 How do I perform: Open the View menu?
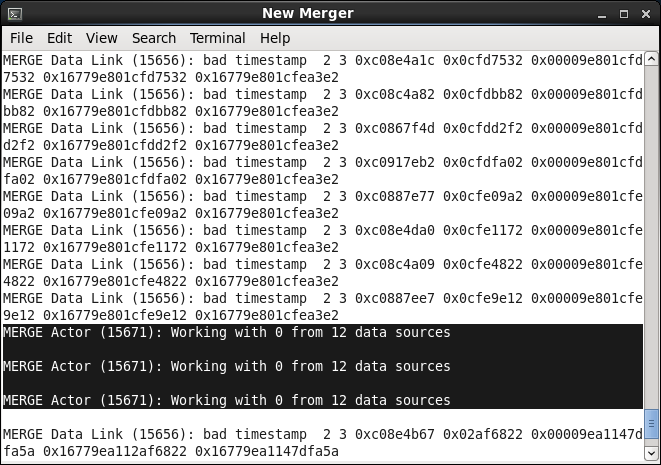point(101,38)
